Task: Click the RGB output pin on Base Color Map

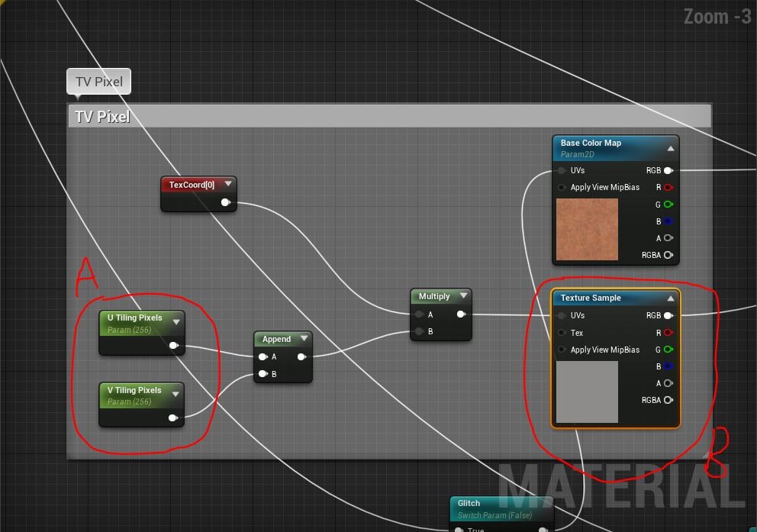Action: 668,170
